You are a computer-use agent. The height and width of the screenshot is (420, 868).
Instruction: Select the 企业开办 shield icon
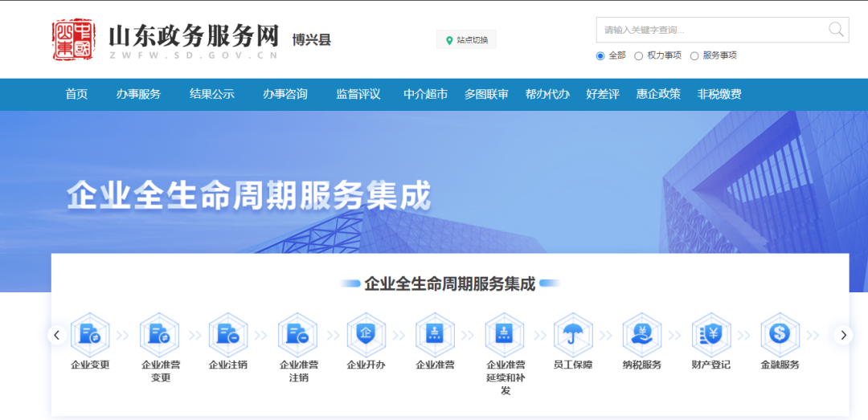click(x=366, y=335)
